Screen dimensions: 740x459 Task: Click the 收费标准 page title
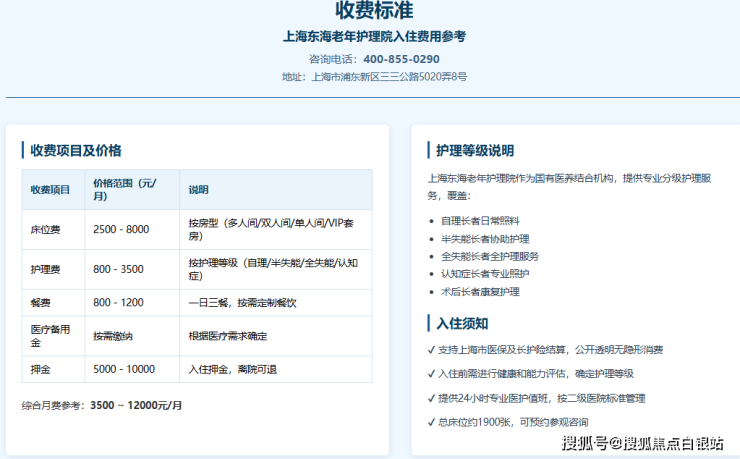[374, 10]
